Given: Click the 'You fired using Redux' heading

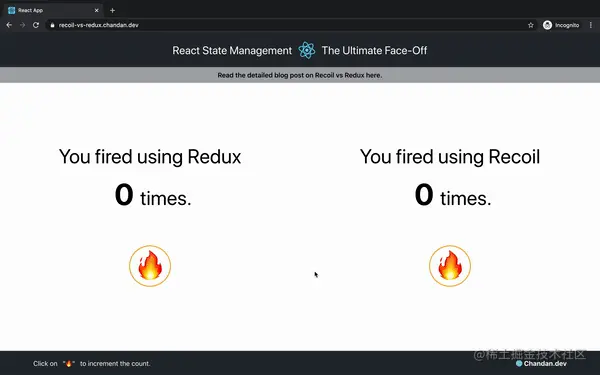Looking at the screenshot, I should [150, 157].
